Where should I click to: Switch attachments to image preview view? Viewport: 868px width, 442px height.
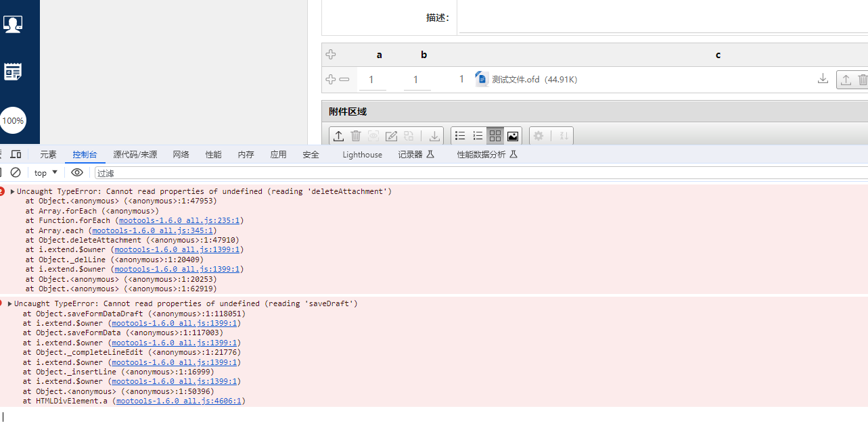click(513, 136)
